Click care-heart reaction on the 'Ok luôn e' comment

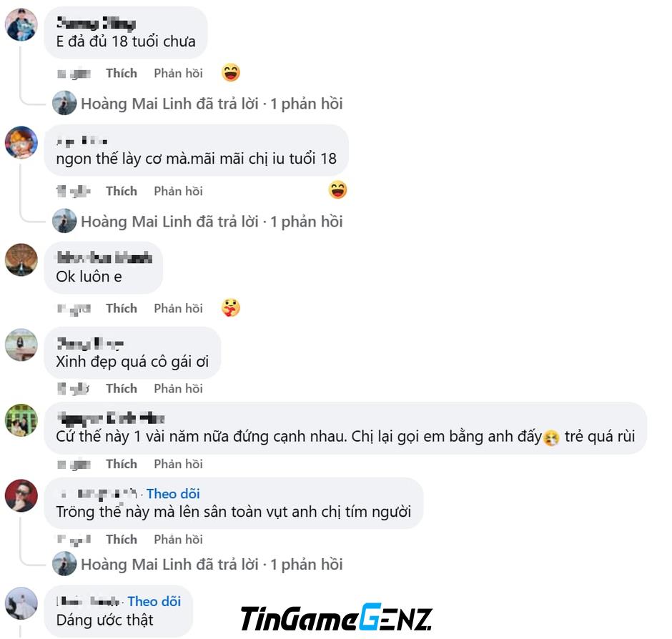(231, 308)
